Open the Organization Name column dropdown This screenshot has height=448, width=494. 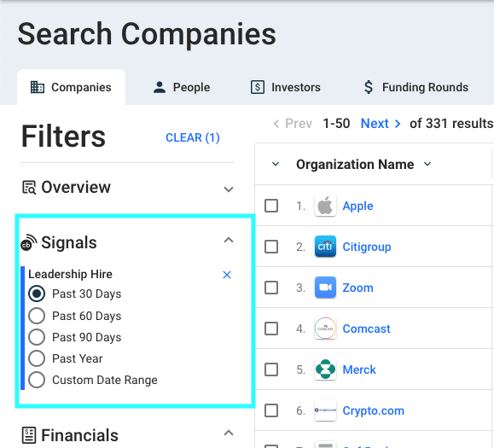pos(427,164)
